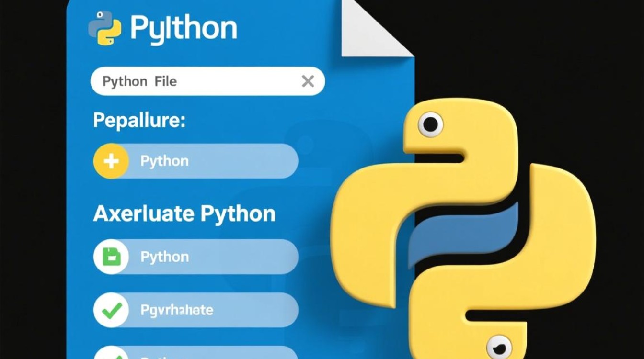Click the yellow plus icon
This screenshot has width=644, height=359.
(x=111, y=161)
